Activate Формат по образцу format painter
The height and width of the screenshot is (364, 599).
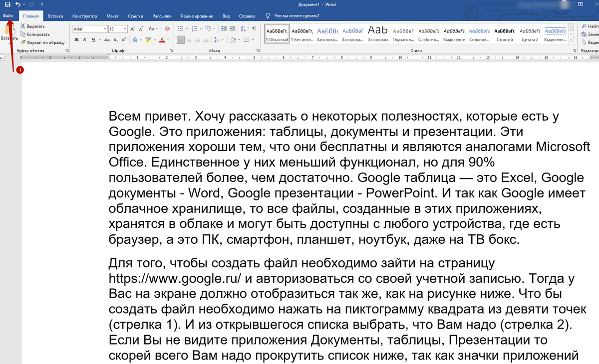[42, 42]
